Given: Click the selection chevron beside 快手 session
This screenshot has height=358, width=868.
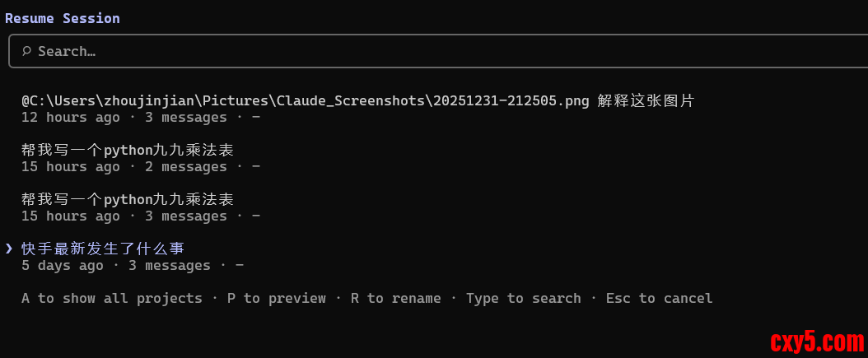Looking at the screenshot, I should click(8, 249).
